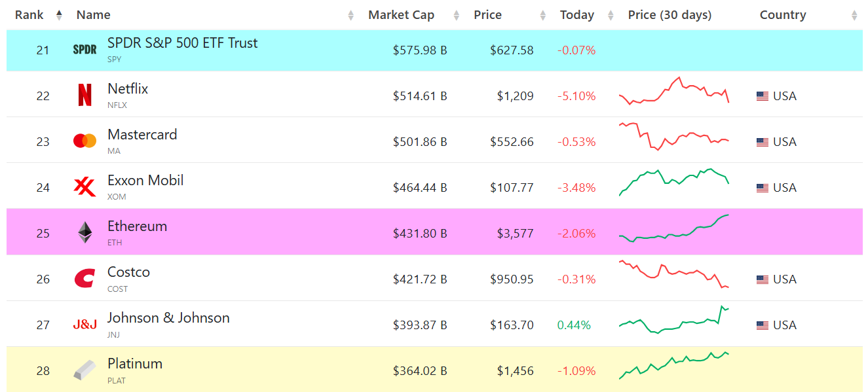
Task: Sort table using Today column arrows
Action: [x=611, y=15]
